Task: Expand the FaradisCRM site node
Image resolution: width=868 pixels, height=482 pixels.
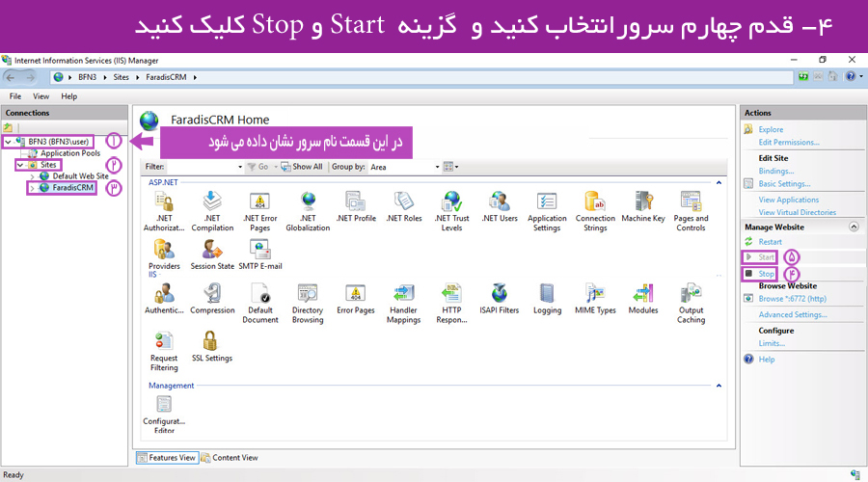Action: [x=32, y=188]
